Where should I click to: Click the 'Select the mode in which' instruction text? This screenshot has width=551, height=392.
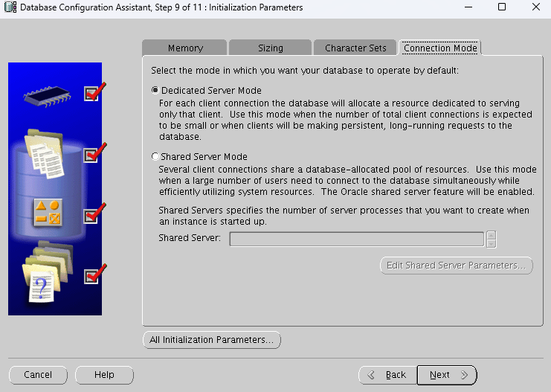click(305, 71)
